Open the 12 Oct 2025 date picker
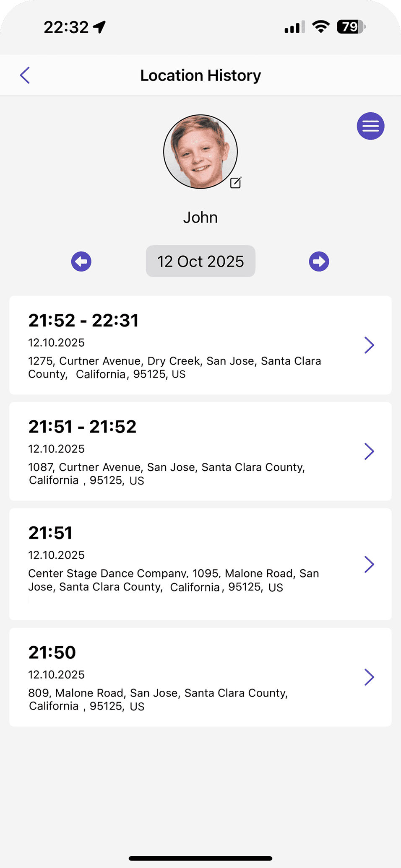 tap(200, 261)
